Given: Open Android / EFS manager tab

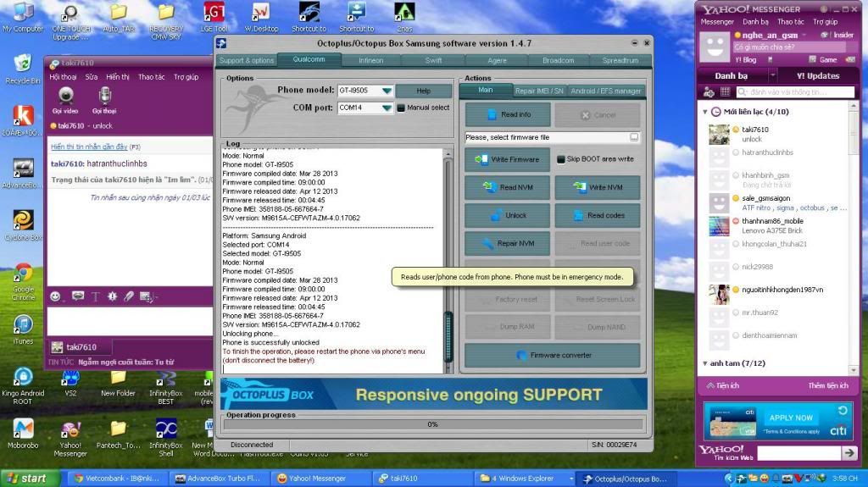Looking at the screenshot, I should 605,91.
